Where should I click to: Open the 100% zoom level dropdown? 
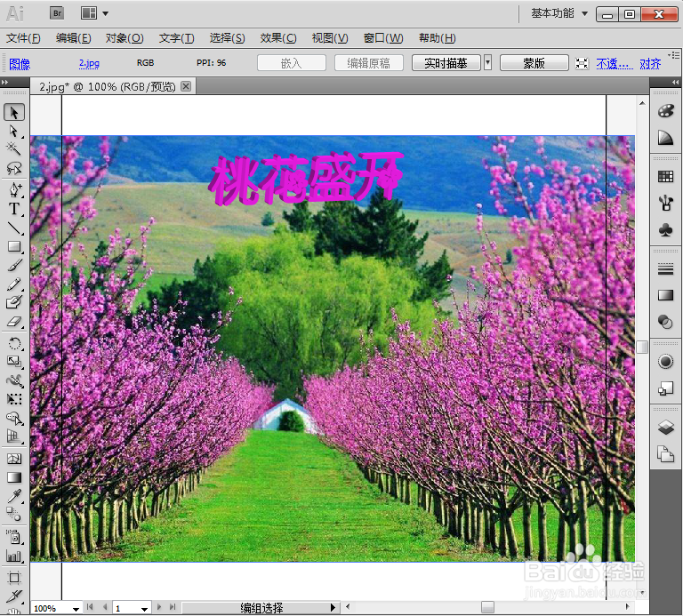coord(76,608)
